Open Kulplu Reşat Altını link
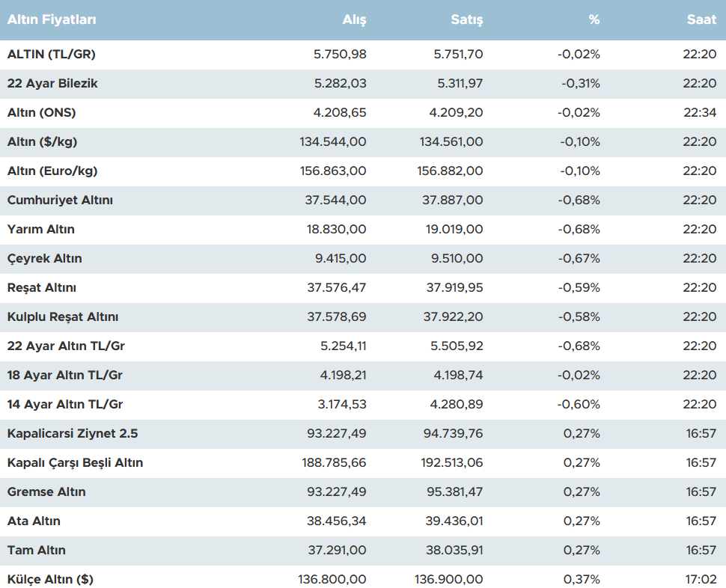 [x=63, y=317]
